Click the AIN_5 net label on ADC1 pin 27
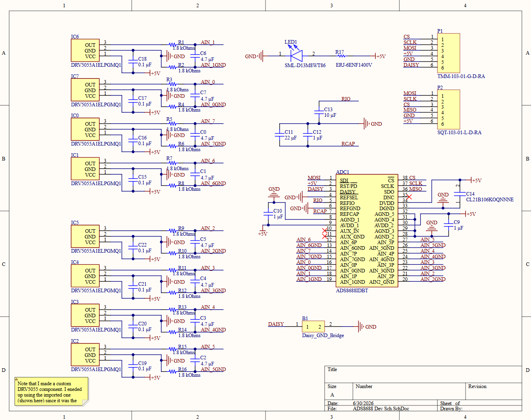This screenshot has height=420, width=531. pos(427,239)
